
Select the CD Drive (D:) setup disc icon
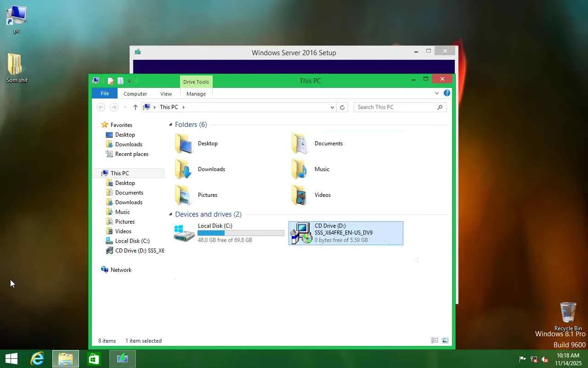(x=301, y=233)
